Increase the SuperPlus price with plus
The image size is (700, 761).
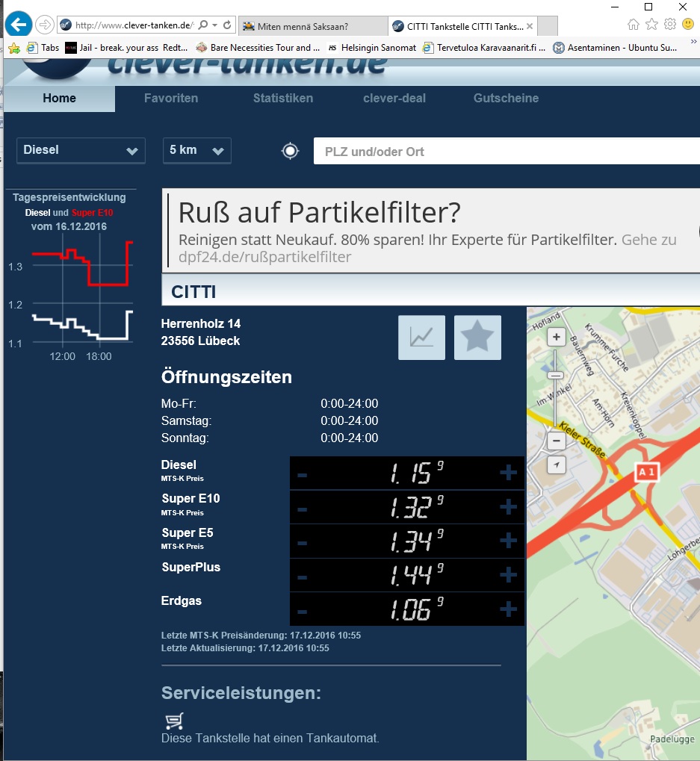coord(508,574)
